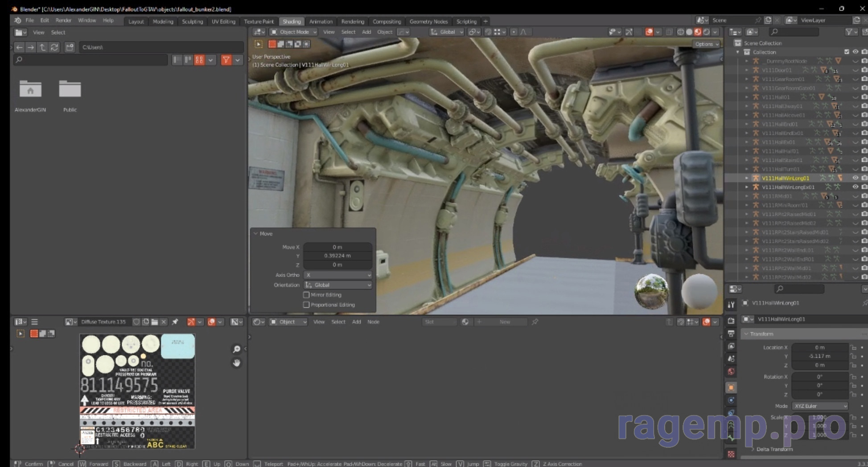The height and width of the screenshot is (467, 868).
Task: Toggle visibility eye of V111HallWinLongEx01
Action: [855, 187]
